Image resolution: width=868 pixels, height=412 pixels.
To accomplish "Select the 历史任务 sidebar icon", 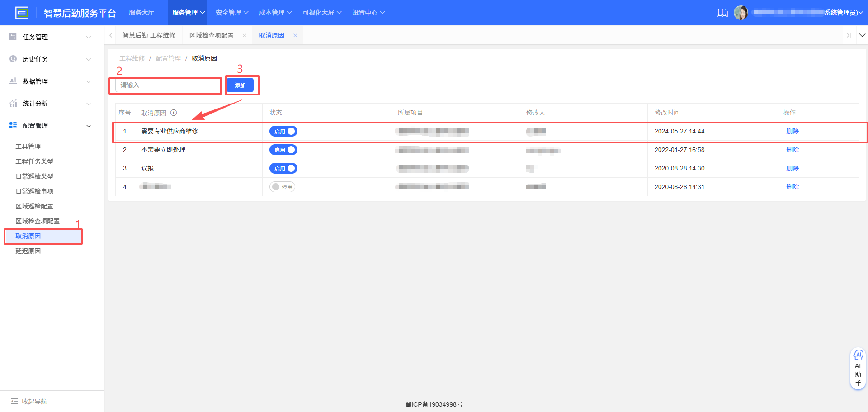I will click(13, 59).
